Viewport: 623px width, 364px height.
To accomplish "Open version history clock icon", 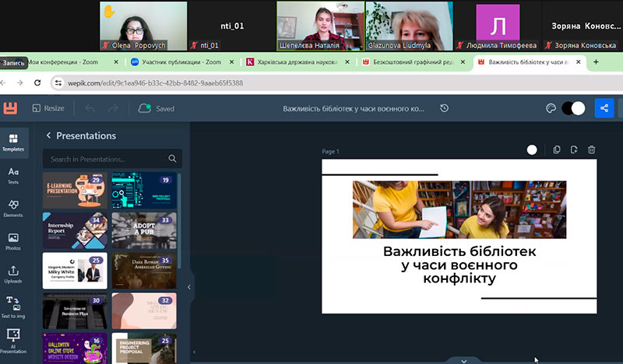I will tap(444, 108).
